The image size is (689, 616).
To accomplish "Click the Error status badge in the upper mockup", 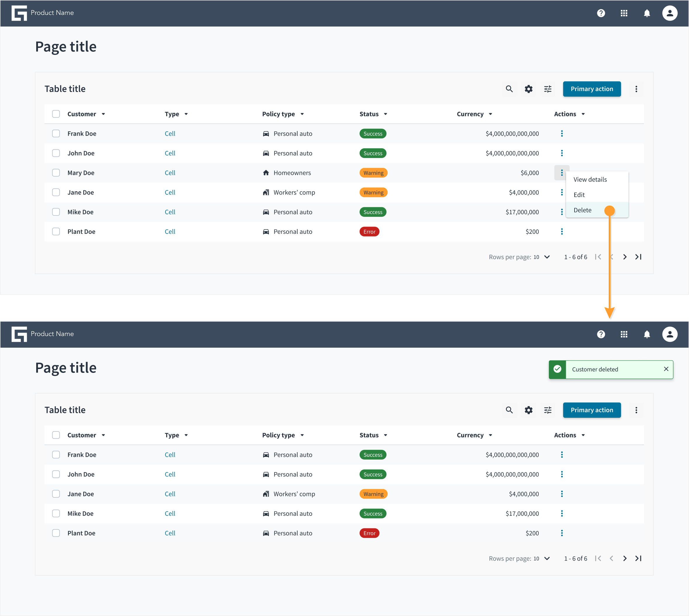I will click(x=369, y=232).
